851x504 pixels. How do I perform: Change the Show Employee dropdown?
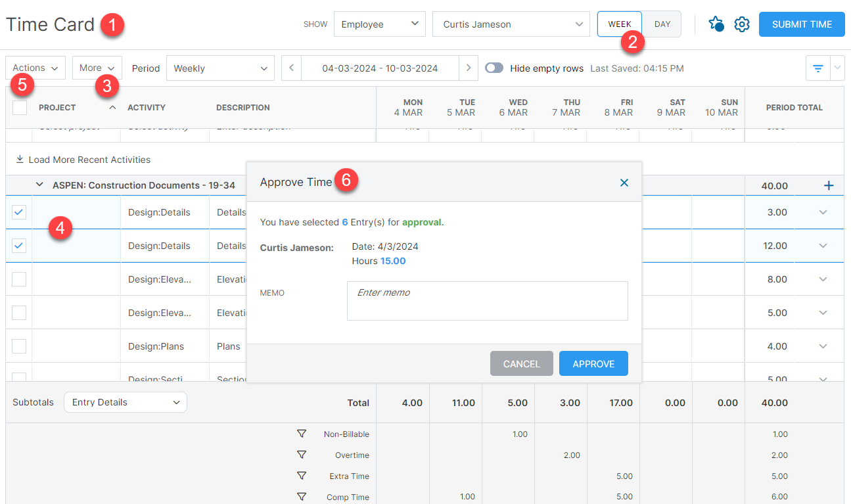pos(379,24)
